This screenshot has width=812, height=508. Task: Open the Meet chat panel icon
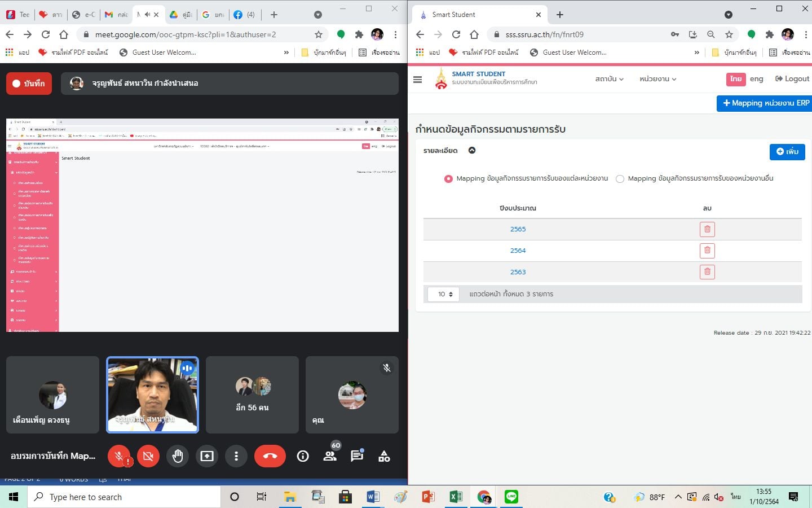(x=357, y=456)
